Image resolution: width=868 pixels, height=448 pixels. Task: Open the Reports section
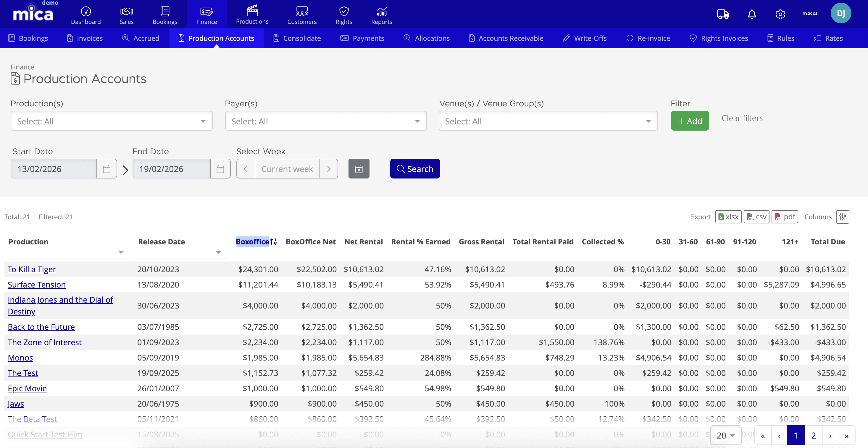point(381,15)
